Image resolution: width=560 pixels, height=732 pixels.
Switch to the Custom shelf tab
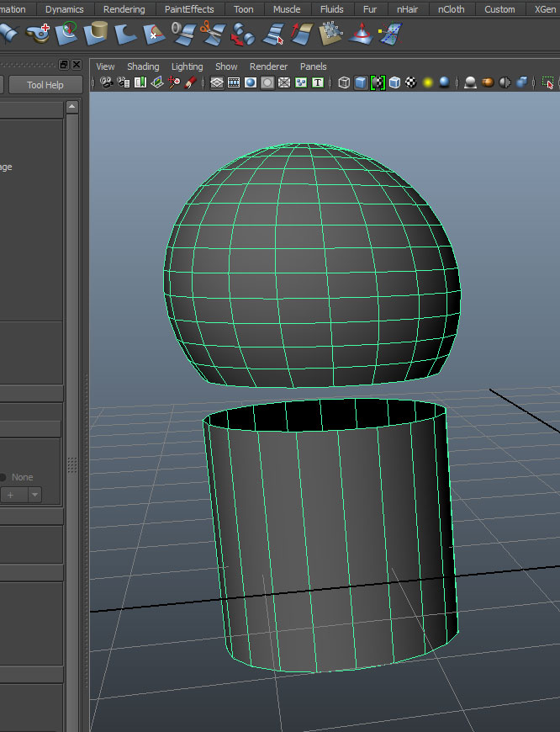pos(499,9)
